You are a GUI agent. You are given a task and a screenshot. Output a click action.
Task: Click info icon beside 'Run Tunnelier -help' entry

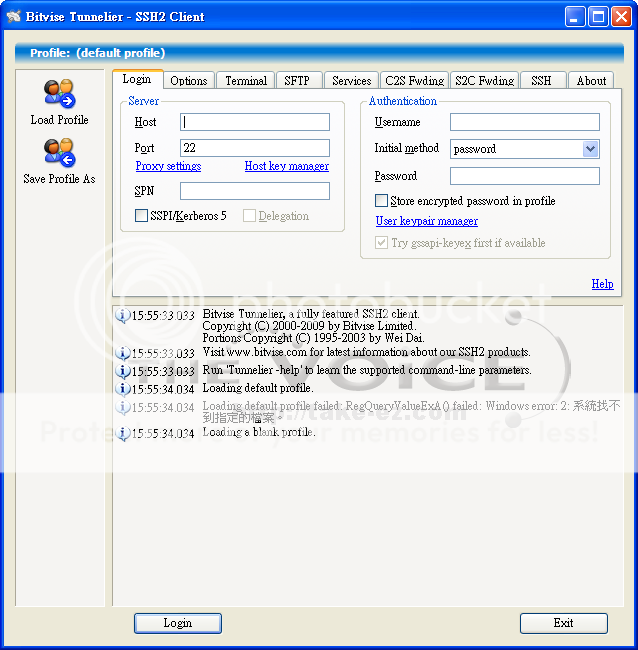[122, 371]
